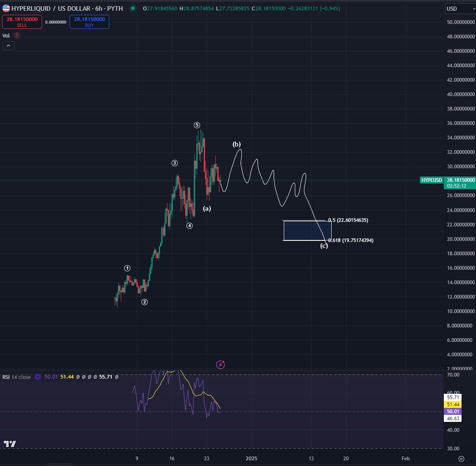Click the candle countdown timer 02:52:12
The width and height of the screenshot is (476, 466).
[x=456, y=186]
